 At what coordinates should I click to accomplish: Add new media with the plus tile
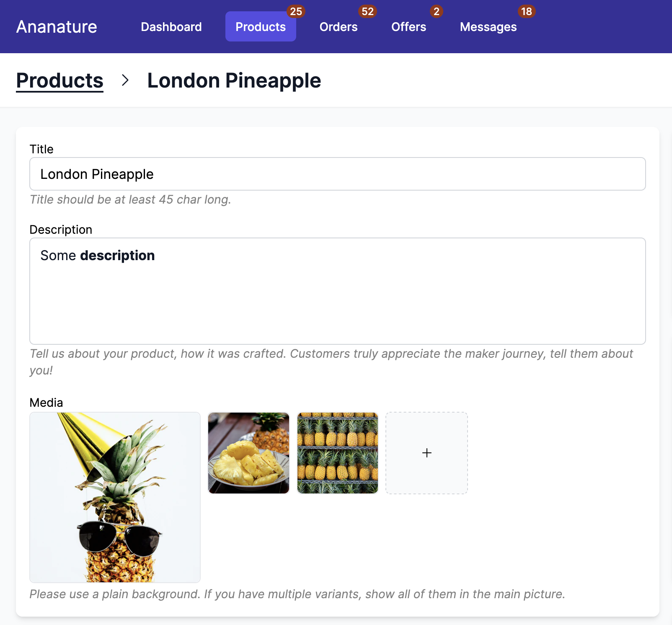(426, 453)
